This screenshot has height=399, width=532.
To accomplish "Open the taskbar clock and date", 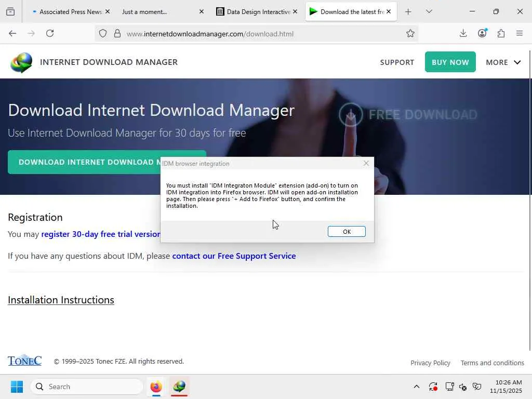I will coord(506,387).
